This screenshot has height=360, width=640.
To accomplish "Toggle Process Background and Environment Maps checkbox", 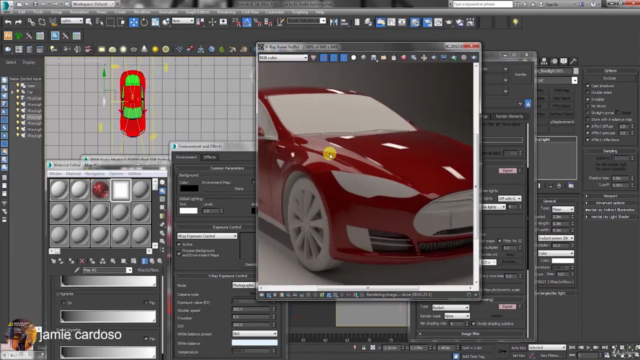I will click(179, 253).
